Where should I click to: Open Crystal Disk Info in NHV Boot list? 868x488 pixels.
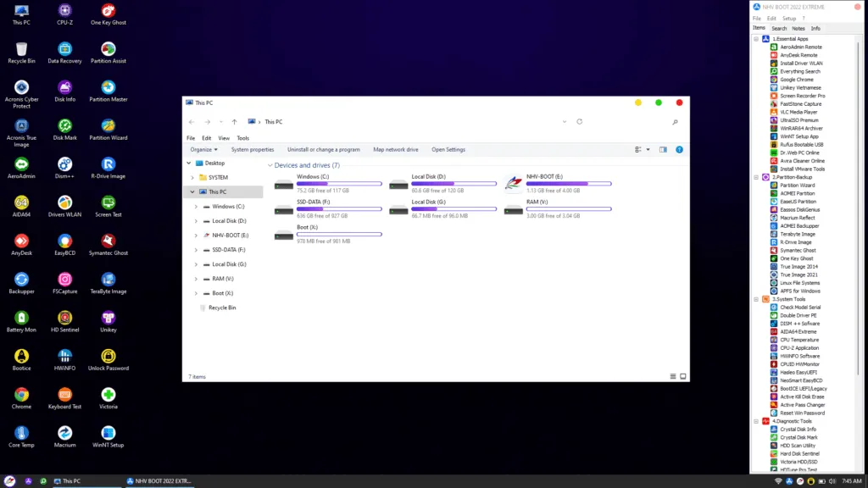tap(798, 430)
